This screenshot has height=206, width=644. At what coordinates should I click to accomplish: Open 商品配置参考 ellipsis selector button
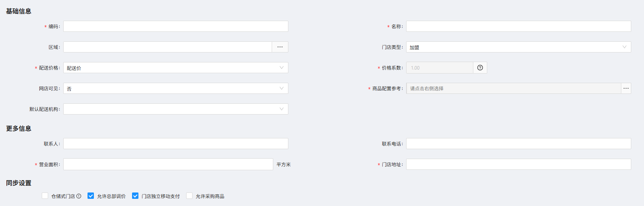click(x=626, y=88)
